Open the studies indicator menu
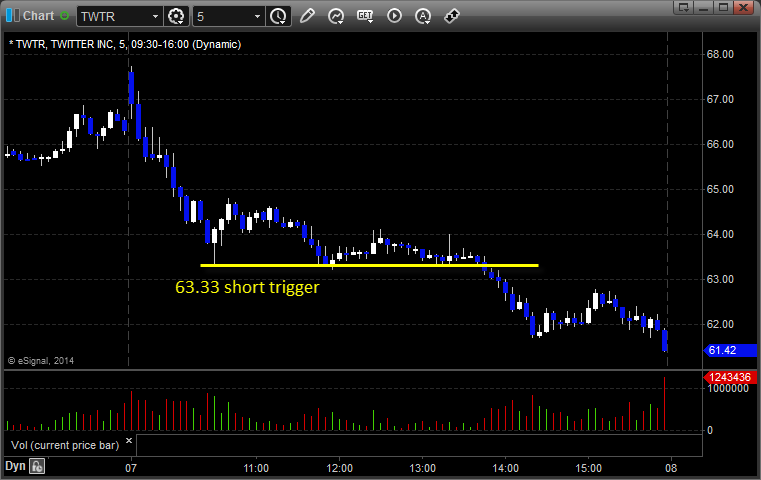Screen dimensions: 761x480 pyautogui.click(x=336, y=17)
